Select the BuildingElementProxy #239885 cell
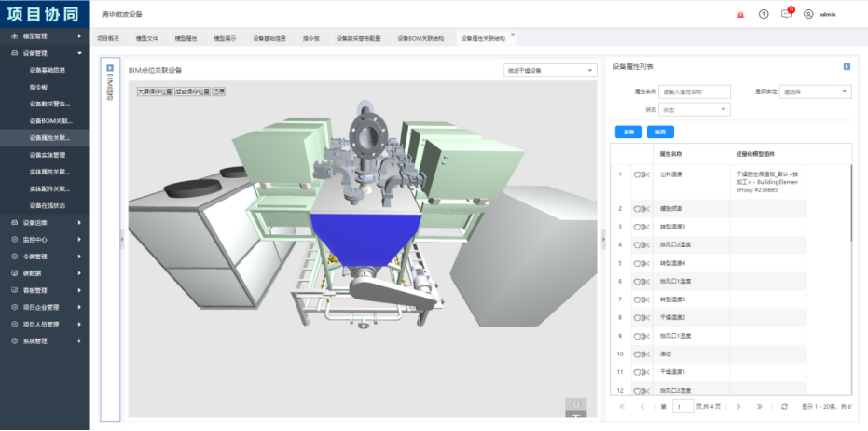 [766, 182]
